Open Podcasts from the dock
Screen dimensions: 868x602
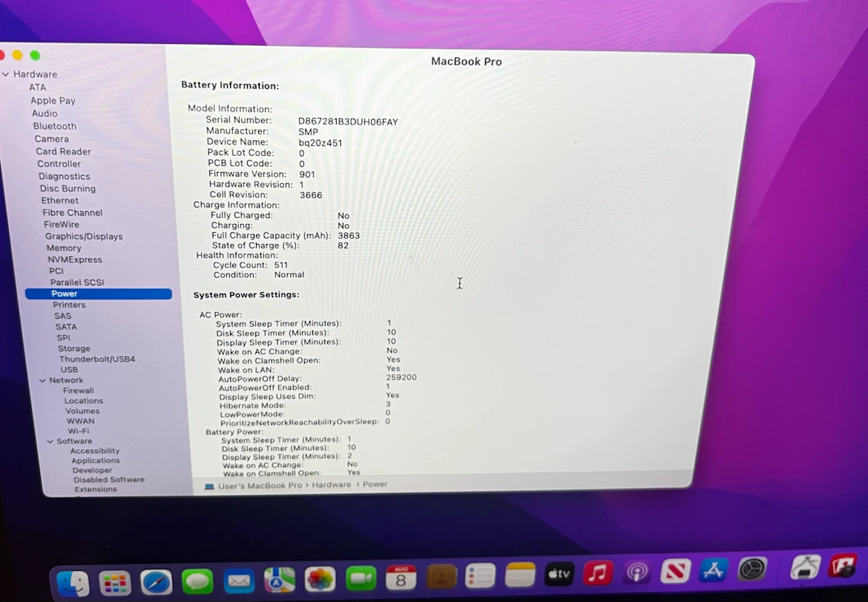pos(637,572)
